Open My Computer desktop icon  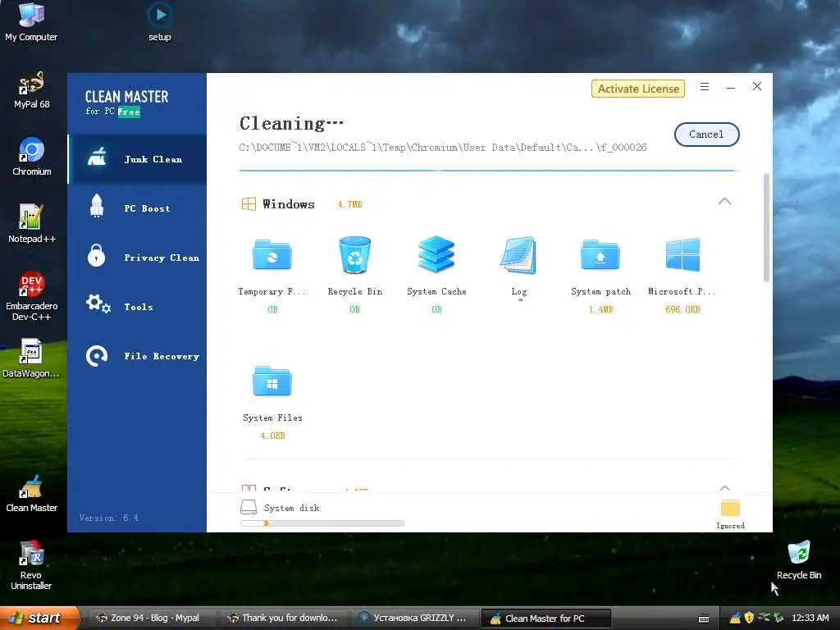[x=31, y=22]
